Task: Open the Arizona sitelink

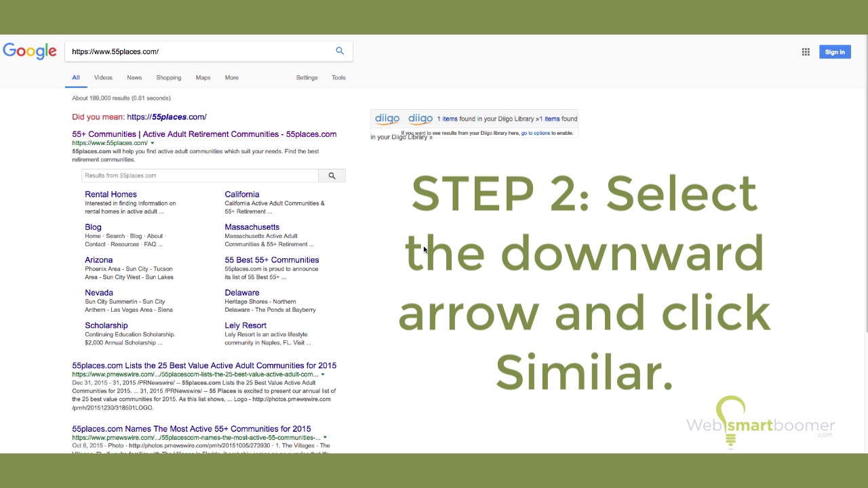Action: [x=99, y=260]
